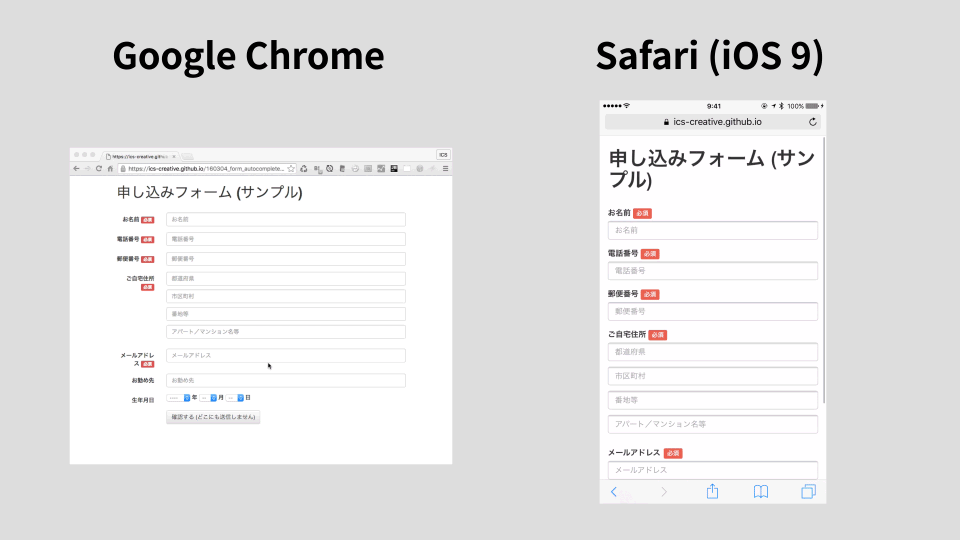
Task: Open Safari bookmarks book icon
Action: [761, 491]
